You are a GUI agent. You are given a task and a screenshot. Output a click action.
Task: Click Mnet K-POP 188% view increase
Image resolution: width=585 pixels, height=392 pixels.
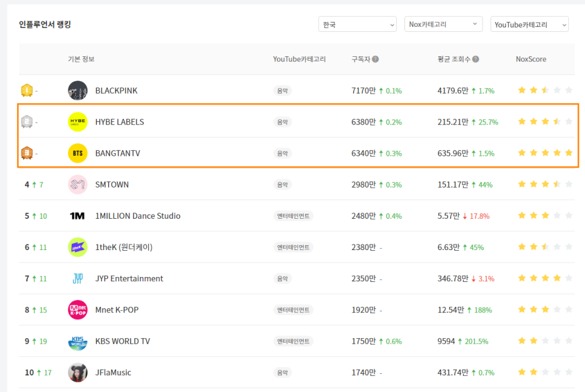tap(479, 310)
